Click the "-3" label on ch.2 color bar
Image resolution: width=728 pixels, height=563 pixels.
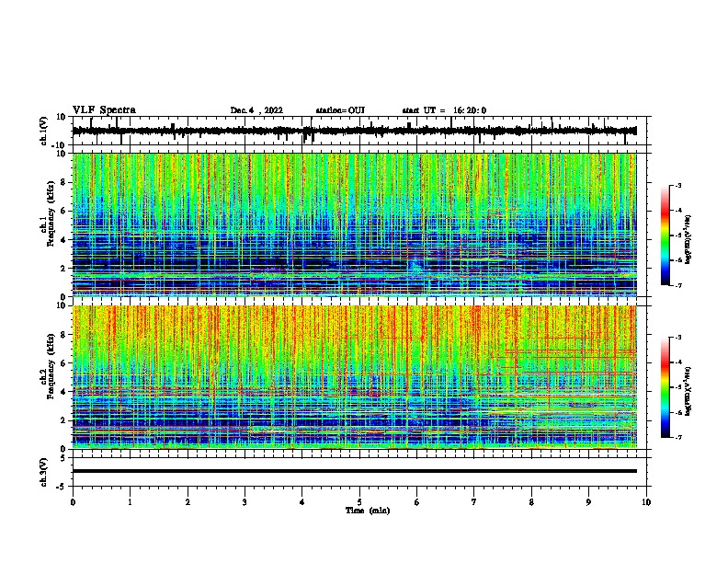[677, 338]
